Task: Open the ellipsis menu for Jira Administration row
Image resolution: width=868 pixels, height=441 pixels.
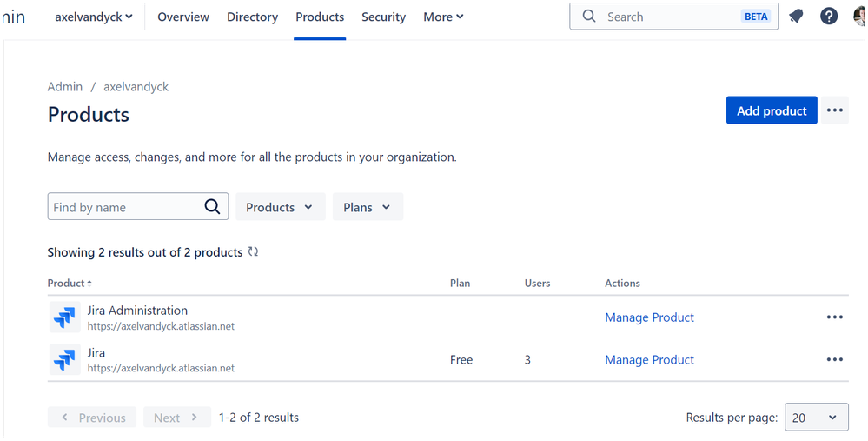Action: [835, 317]
